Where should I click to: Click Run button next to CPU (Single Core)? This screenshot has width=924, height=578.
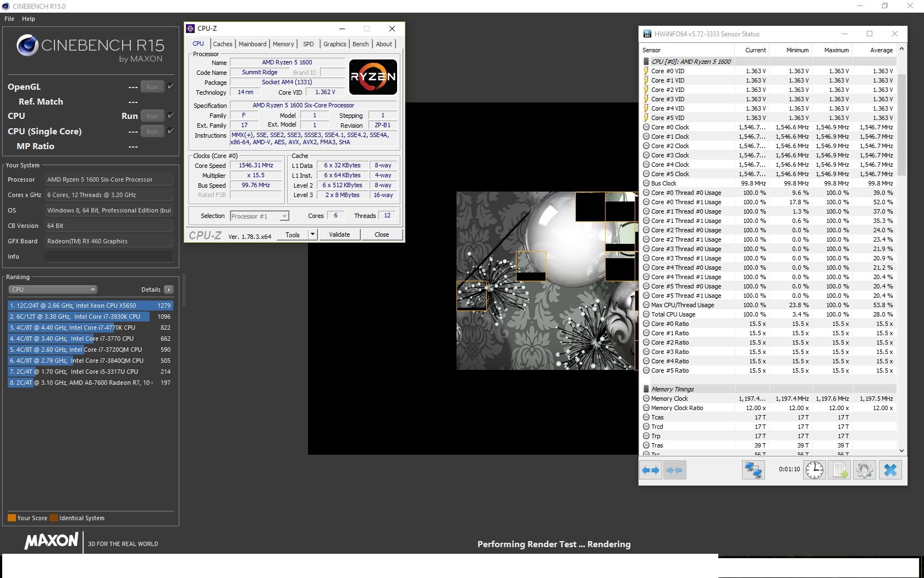click(152, 132)
